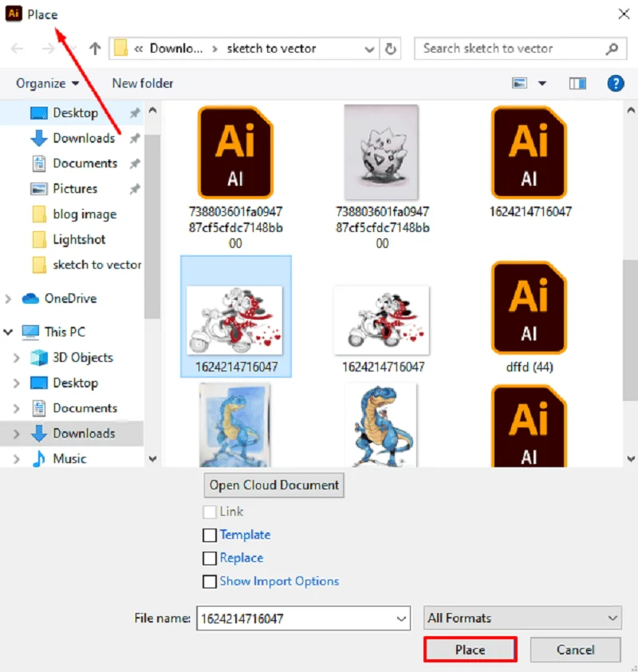The height and width of the screenshot is (672, 638).
Task: Open the Help question mark icon
Action: coord(616,83)
